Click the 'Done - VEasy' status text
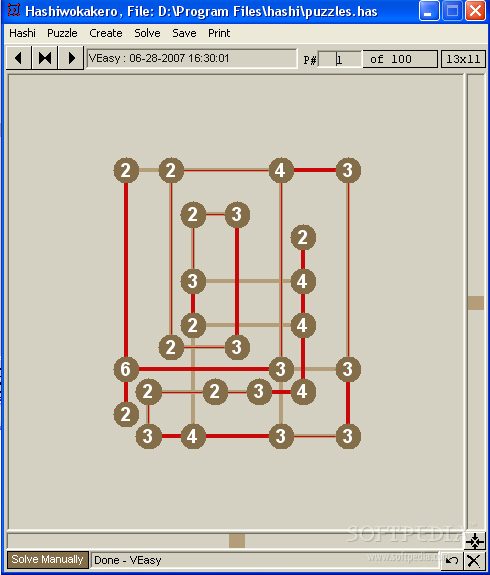490x575 pixels. pos(128,560)
